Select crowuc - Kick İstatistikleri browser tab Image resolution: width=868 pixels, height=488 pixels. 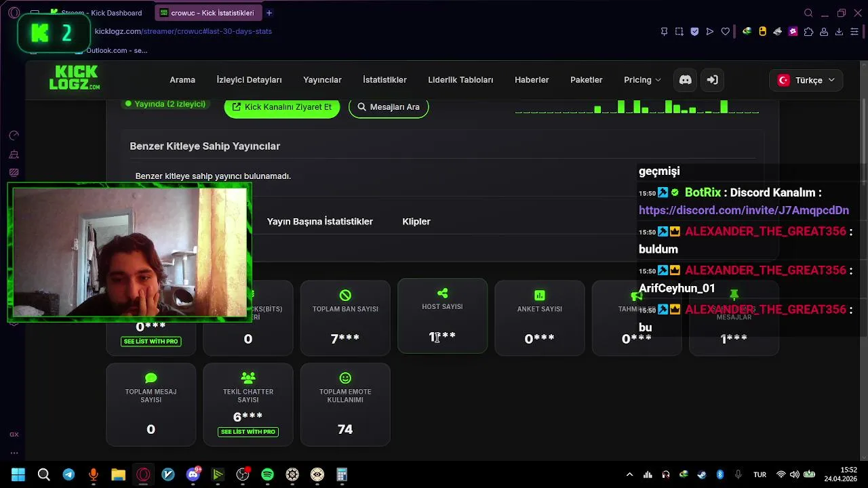tap(208, 13)
